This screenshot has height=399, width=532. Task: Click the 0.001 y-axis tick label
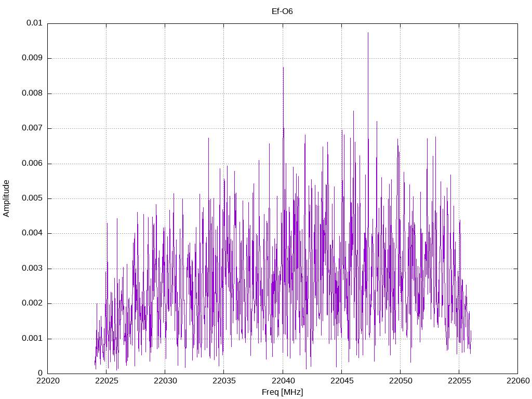32,339
